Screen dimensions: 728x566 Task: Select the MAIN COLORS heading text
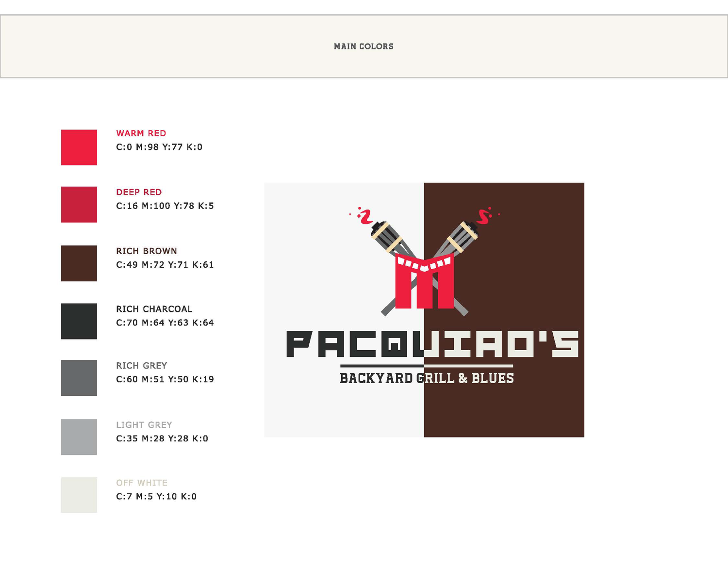click(364, 47)
